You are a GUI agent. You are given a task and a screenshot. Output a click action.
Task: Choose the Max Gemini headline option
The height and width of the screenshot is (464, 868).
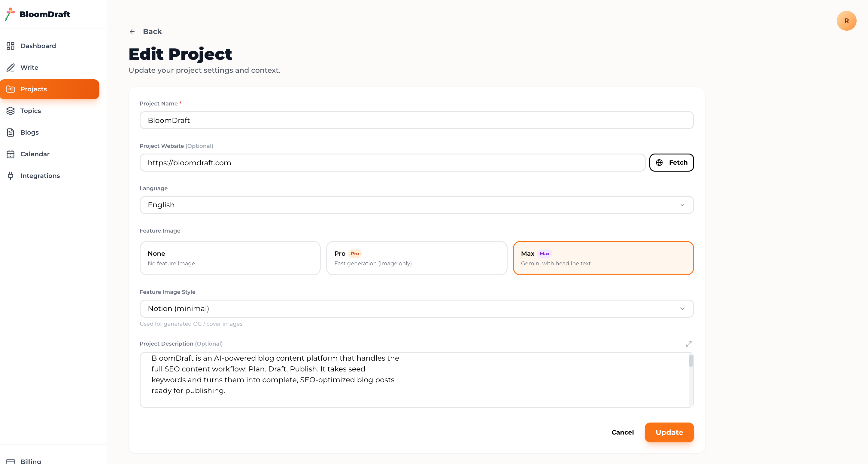603,258
